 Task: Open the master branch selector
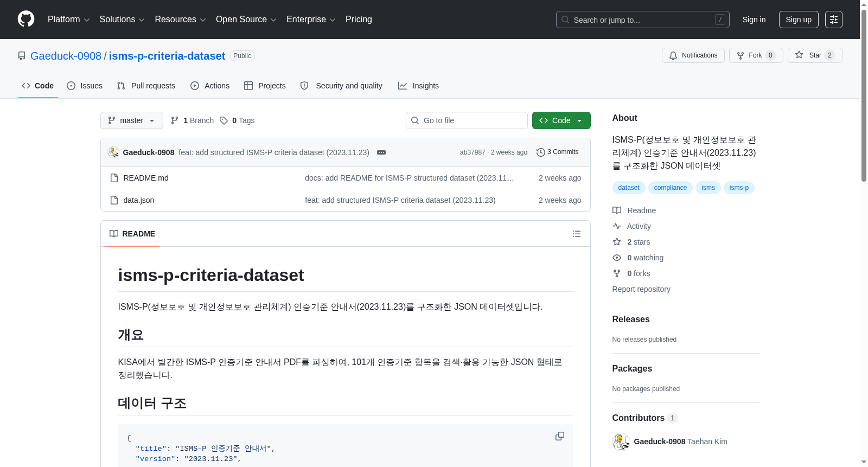[x=132, y=120]
